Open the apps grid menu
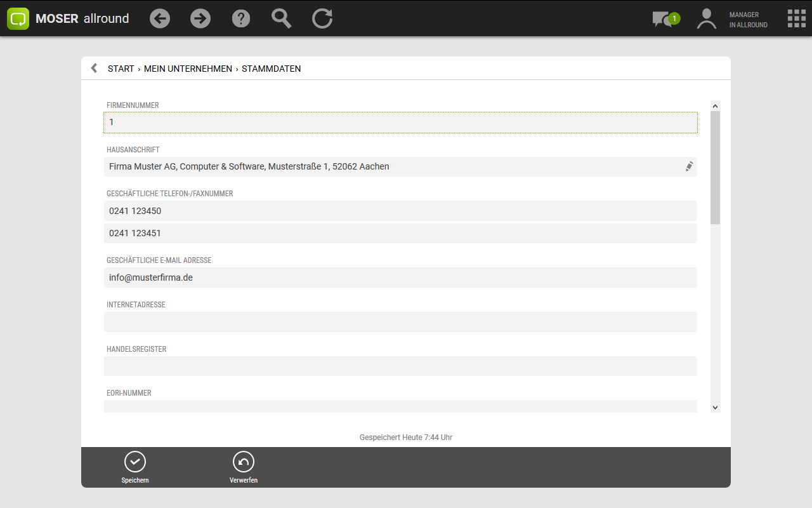Screen dimensions: 812x508 click(x=796, y=18)
